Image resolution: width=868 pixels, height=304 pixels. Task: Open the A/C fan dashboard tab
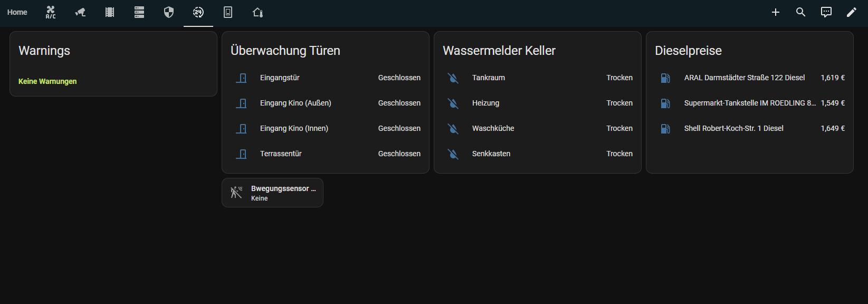point(51,12)
